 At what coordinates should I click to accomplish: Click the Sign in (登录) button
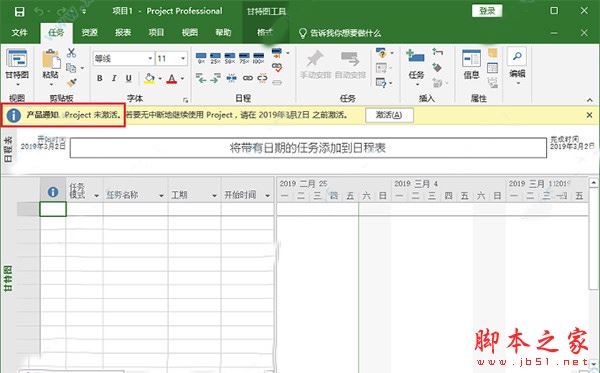tap(487, 11)
